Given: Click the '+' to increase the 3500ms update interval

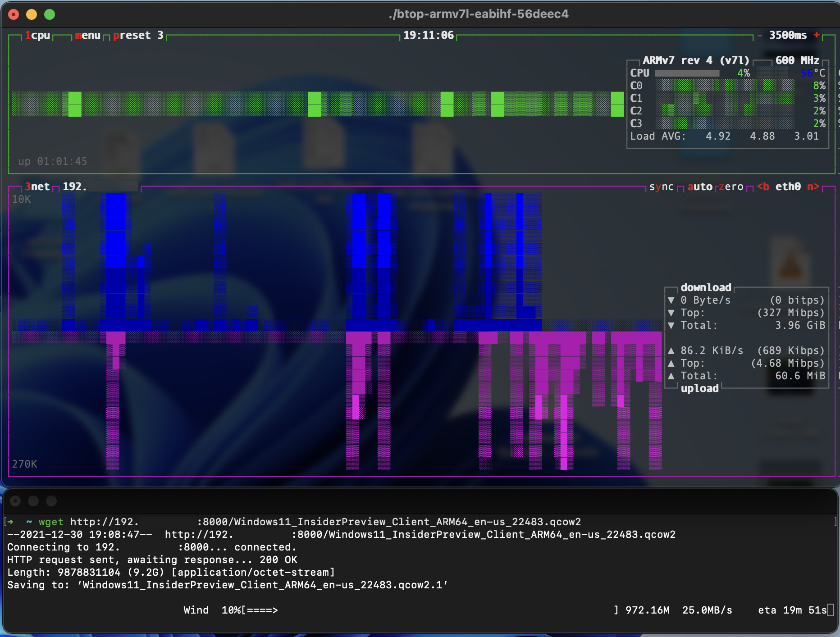Looking at the screenshot, I should (817, 35).
